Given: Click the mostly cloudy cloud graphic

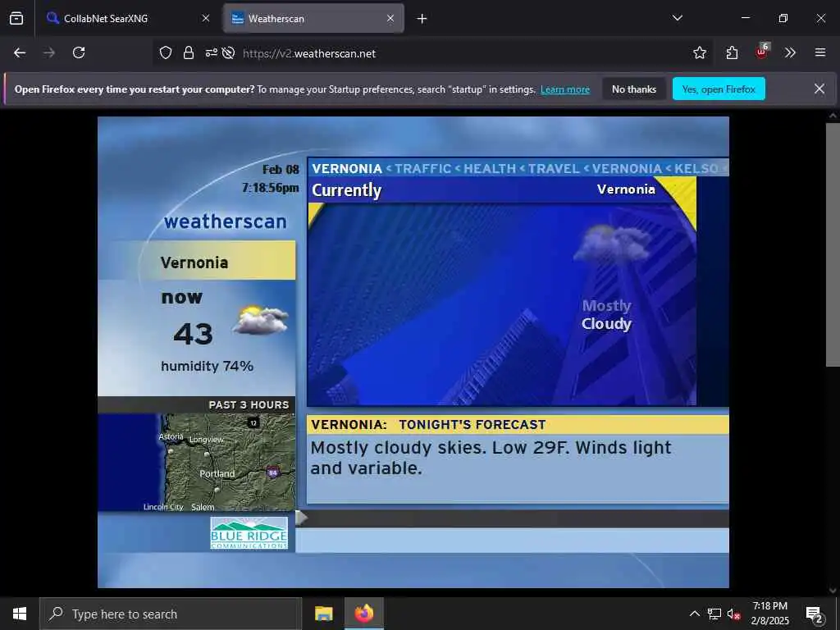Looking at the screenshot, I should coord(612,243).
